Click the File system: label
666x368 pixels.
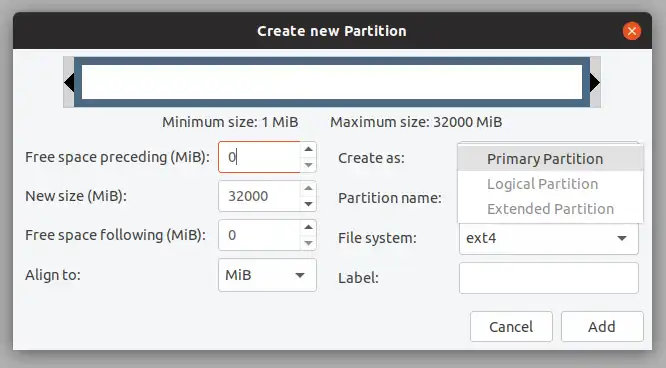pos(377,238)
